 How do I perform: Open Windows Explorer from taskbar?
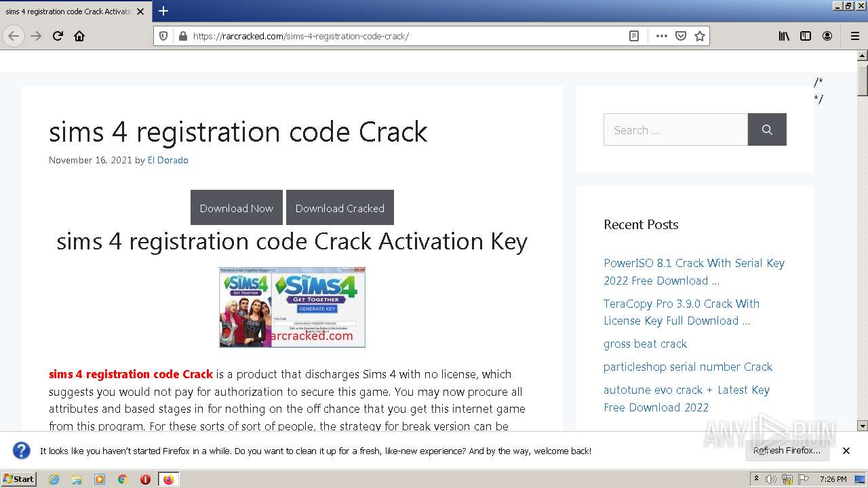(77, 479)
